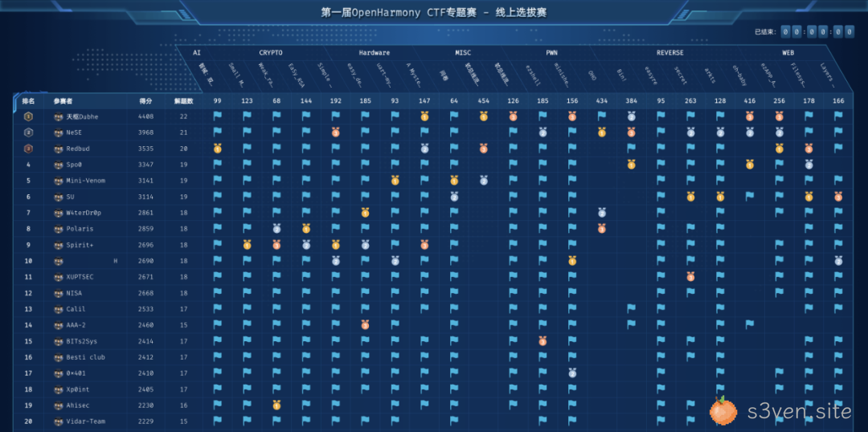Open team name Xp0int
The image size is (868, 432).
77,389
